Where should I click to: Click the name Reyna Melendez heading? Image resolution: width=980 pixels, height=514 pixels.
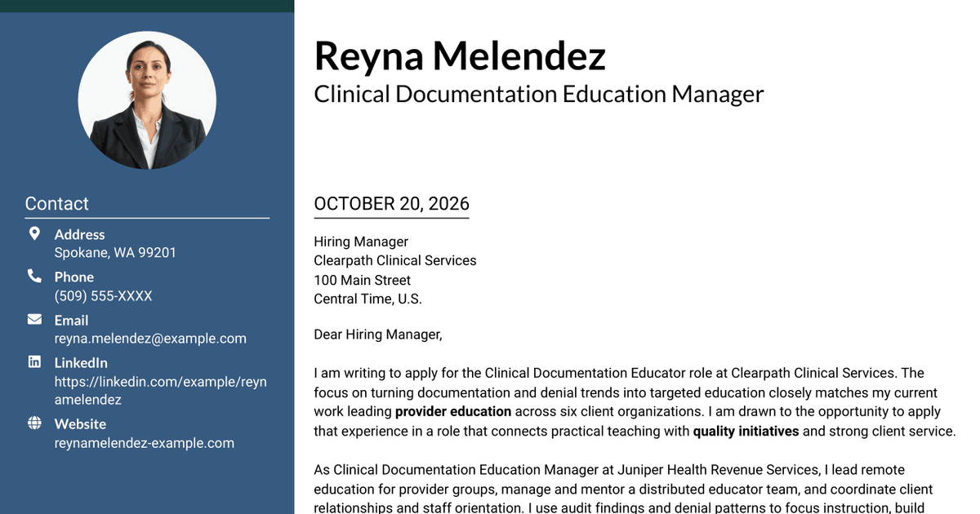tap(460, 55)
